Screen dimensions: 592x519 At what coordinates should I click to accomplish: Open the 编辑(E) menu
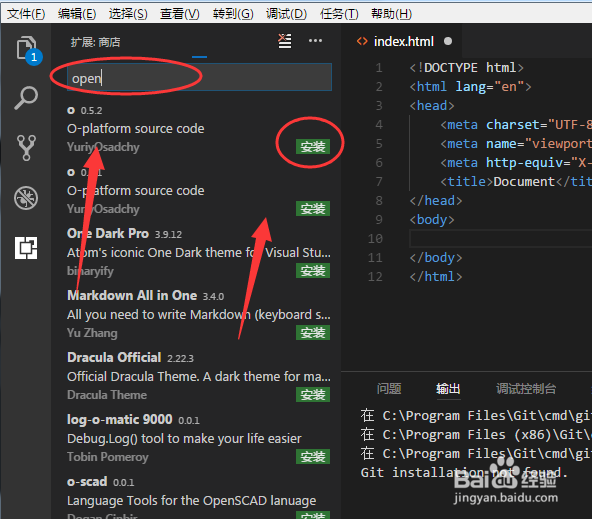point(77,14)
